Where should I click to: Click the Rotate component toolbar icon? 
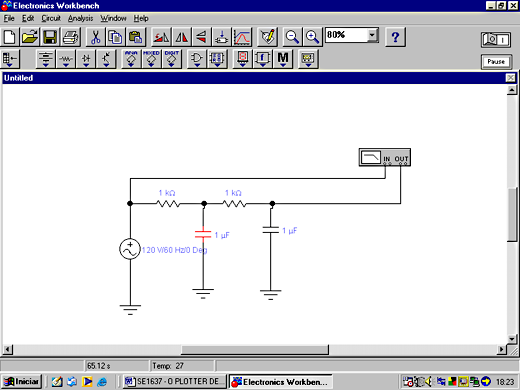coord(161,37)
